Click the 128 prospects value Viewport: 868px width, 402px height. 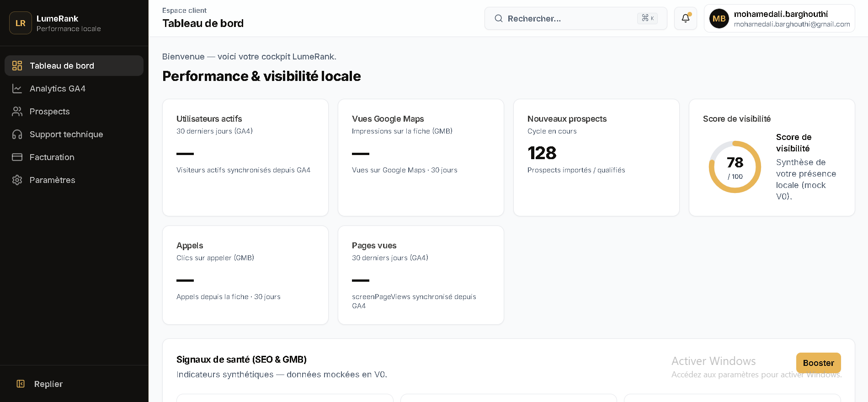tap(542, 153)
